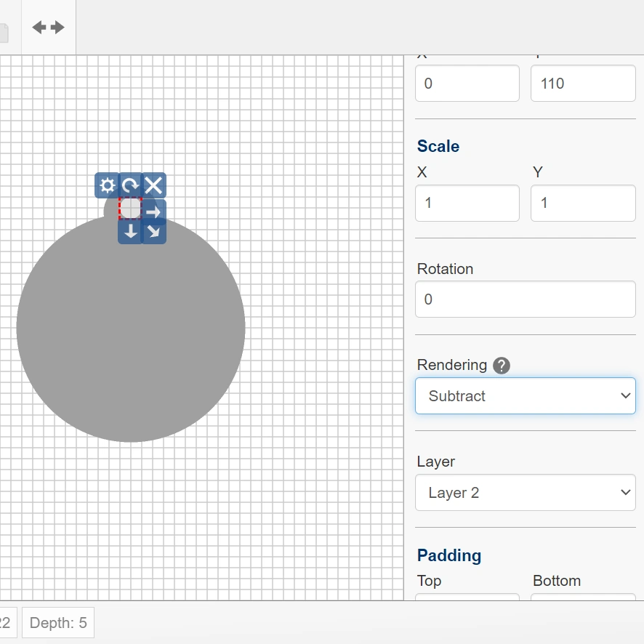644x644 pixels.
Task: Expand the Layer dropdown showing Layer 2
Action: click(x=525, y=493)
